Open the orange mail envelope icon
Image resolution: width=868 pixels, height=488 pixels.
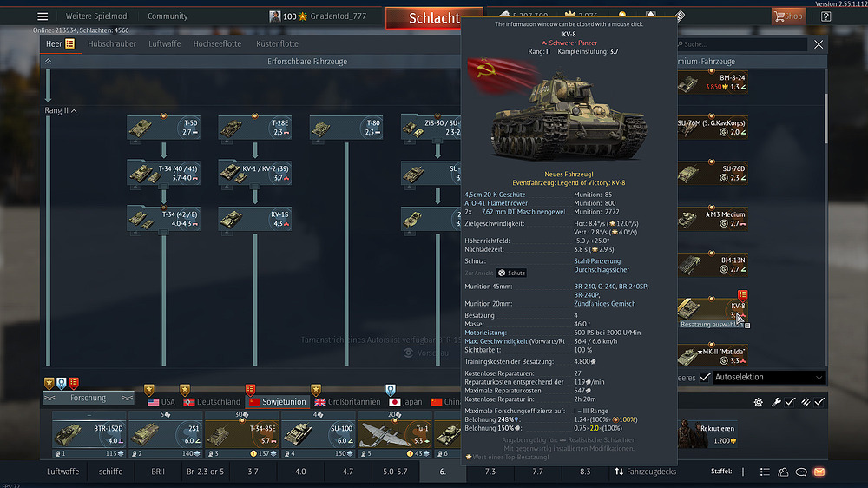tap(819, 472)
